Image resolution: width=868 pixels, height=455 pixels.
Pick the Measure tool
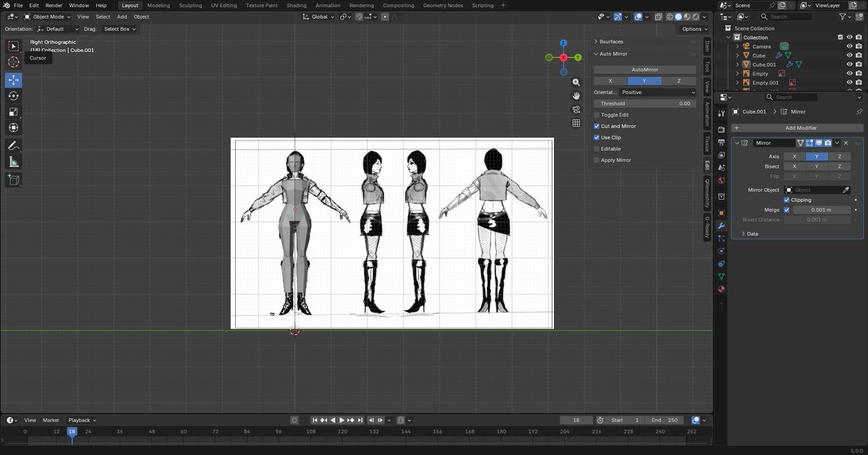pos(14,162)
